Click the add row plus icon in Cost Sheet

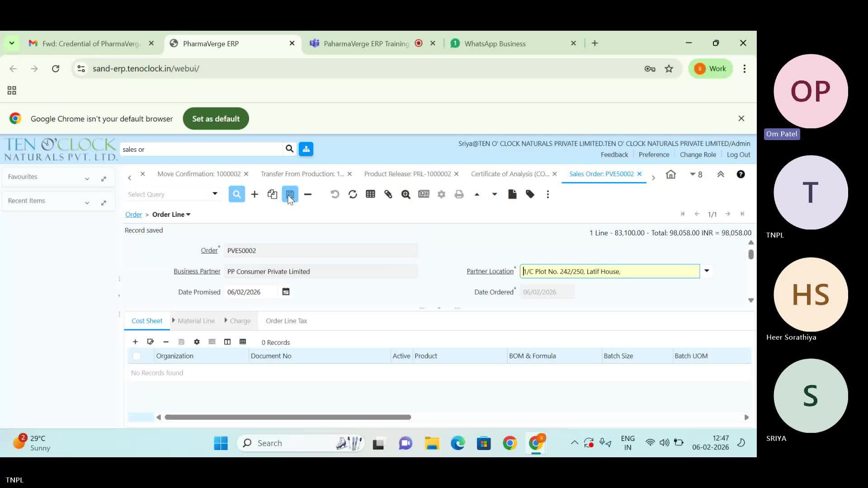click(x=135, y=342)
